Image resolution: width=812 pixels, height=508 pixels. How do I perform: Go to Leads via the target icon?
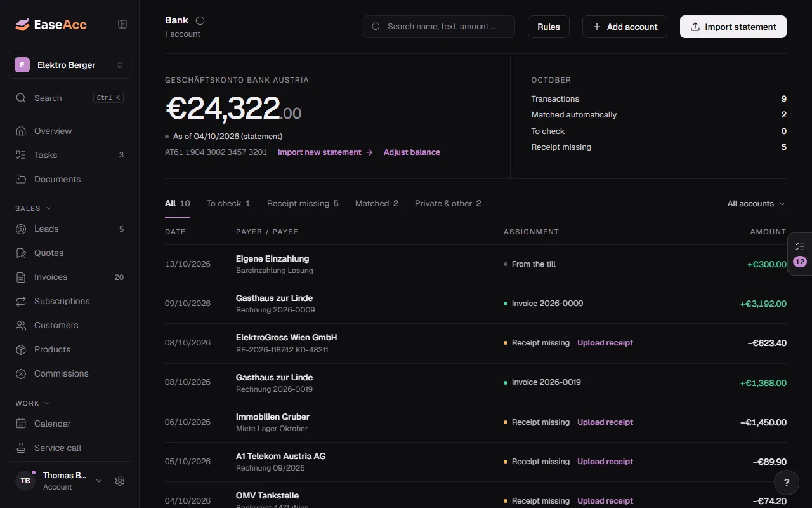(x=21, y=229)
